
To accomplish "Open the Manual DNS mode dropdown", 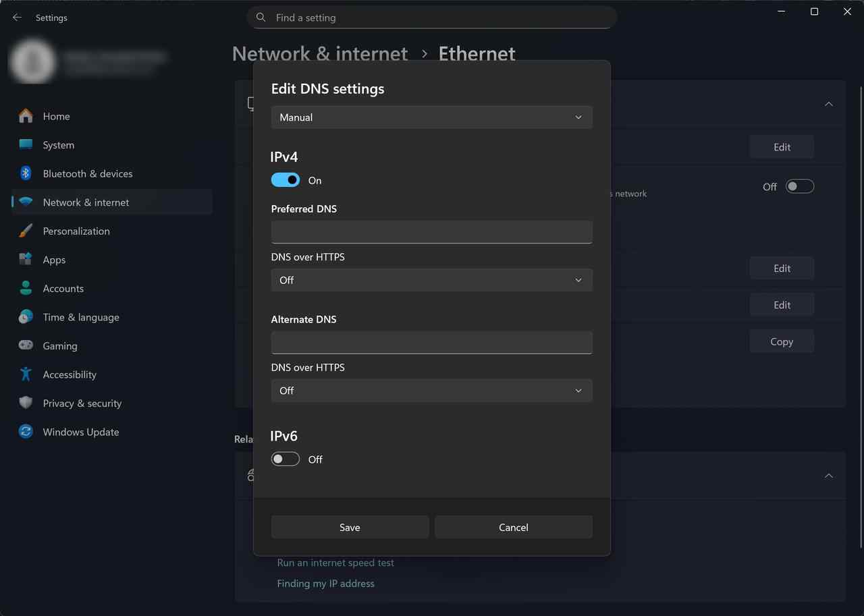I will pos(431,117).
